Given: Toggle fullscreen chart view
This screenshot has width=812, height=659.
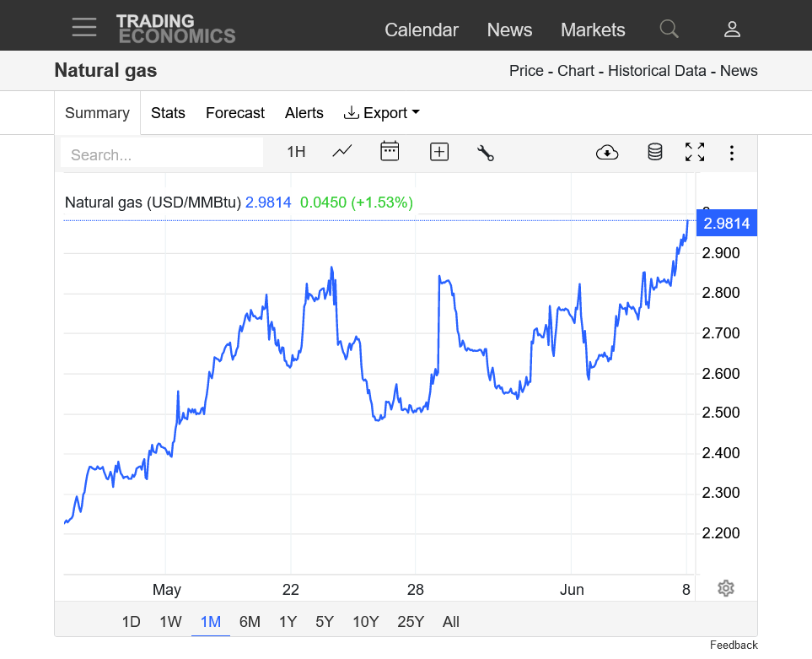Looking at the screenshot, I should pyautogui.click(x=695, y=152).
